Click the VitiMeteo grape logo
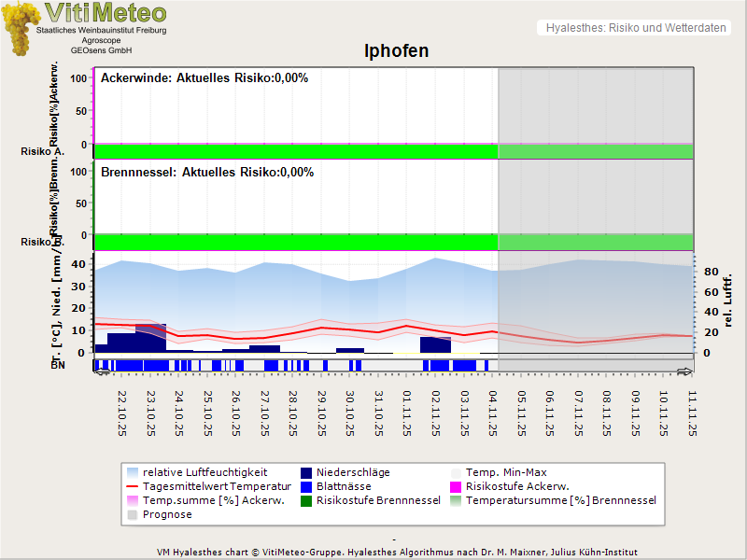The height and width of the screenshot is (560, 747). tap(21, 28)
